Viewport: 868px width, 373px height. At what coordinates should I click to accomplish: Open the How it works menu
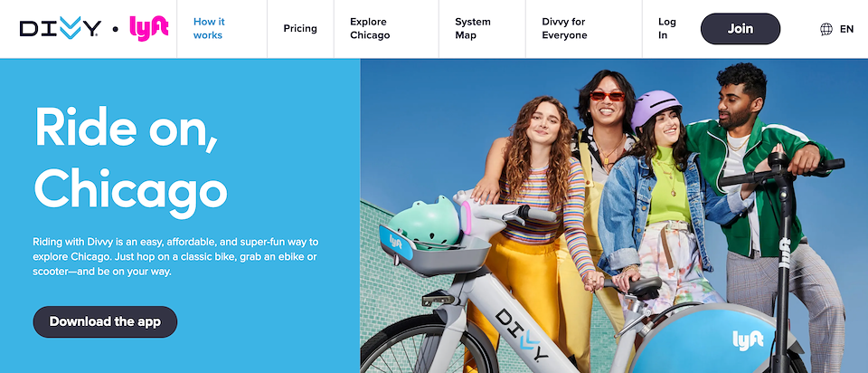tap(209, 28)
